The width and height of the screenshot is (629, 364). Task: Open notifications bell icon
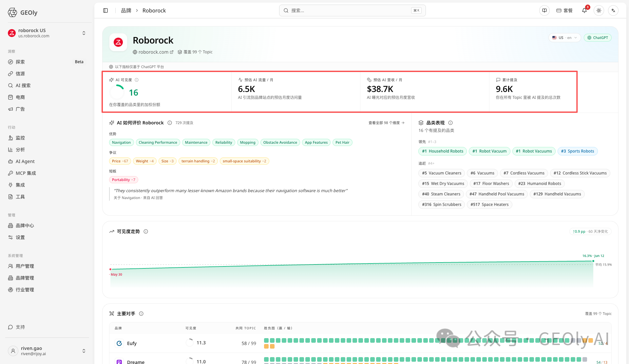click(x=584, y=10)
